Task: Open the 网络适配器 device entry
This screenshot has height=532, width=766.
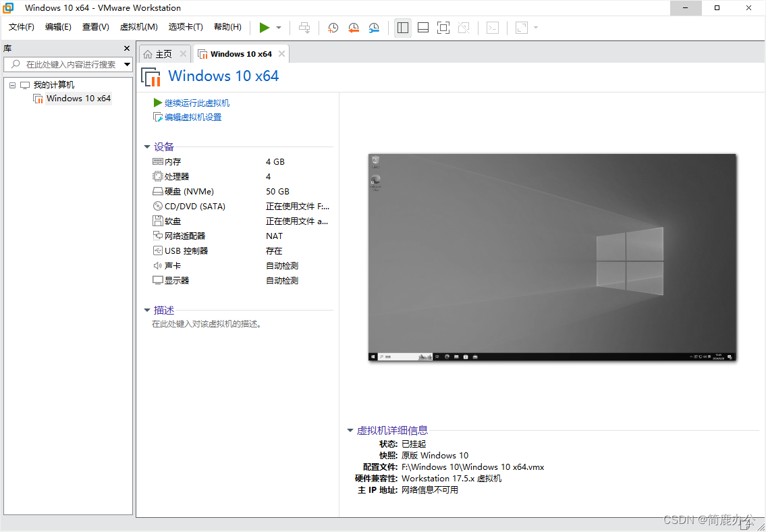Action: pos(179,236)
